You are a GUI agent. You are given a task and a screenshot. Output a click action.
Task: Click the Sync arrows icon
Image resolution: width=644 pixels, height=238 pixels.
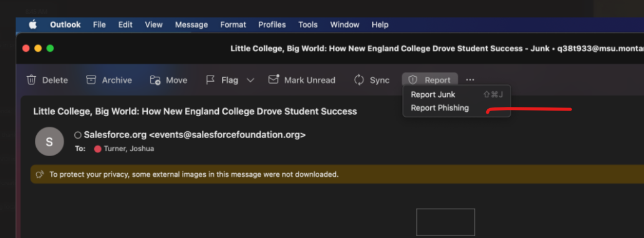pos(359,80)
